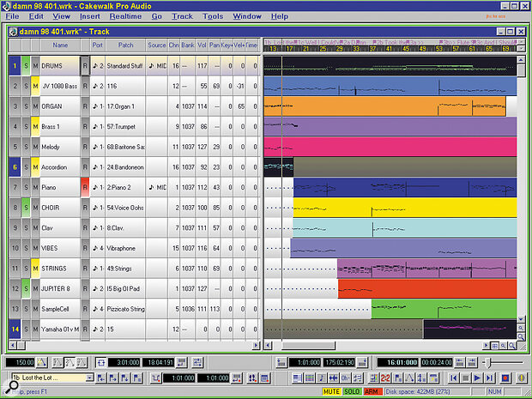Screen dimensions: 532x399
Task: Click the yellow Panic reset icon
Action: click(522, 378)
